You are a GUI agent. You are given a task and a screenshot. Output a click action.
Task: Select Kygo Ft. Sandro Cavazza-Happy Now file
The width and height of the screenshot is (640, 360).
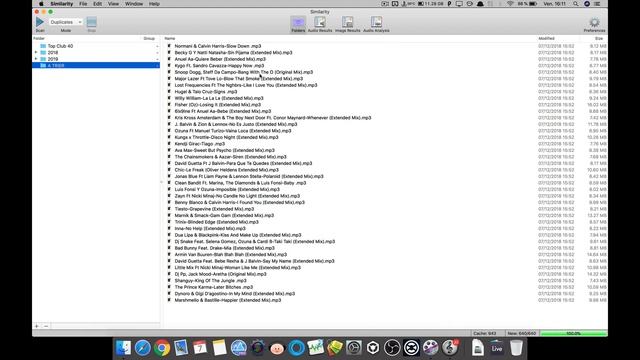(219, 66)
